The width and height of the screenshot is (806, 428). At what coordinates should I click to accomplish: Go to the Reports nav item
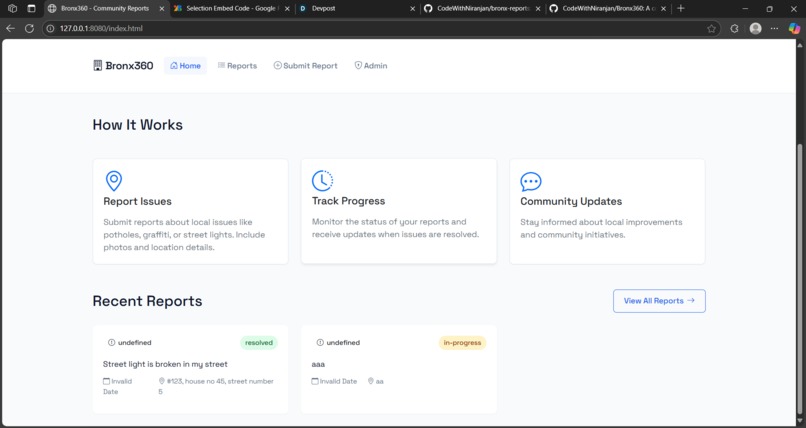237,66
